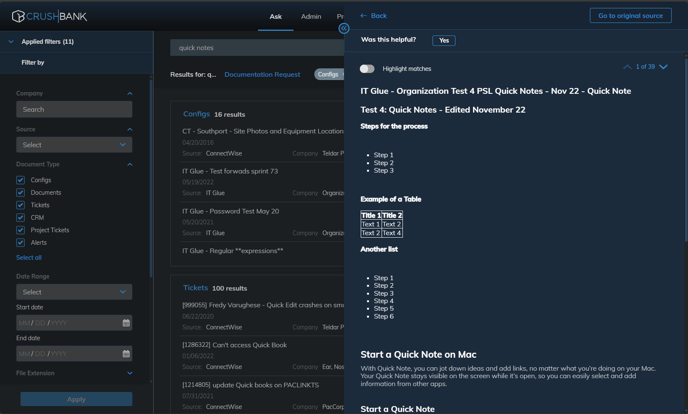Image resolution: width=688 pixels, height=414 pixels.
Task: Click the Select all link
Action: tap(29, 257)
